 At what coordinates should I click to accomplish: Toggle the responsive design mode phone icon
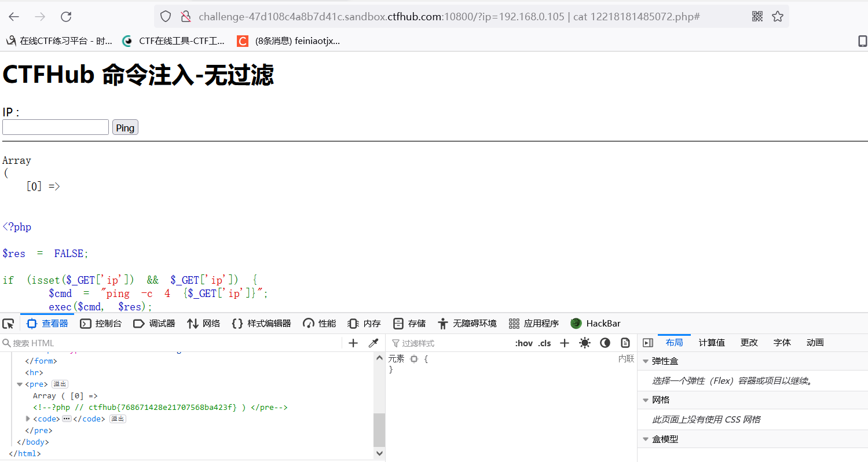point(862,41)
